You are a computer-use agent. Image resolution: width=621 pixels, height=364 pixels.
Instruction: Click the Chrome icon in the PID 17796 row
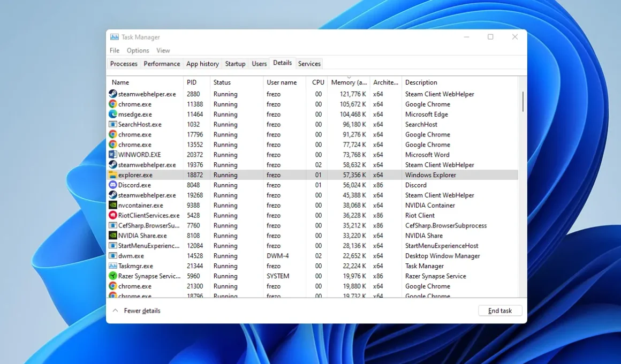pos(113,134)
